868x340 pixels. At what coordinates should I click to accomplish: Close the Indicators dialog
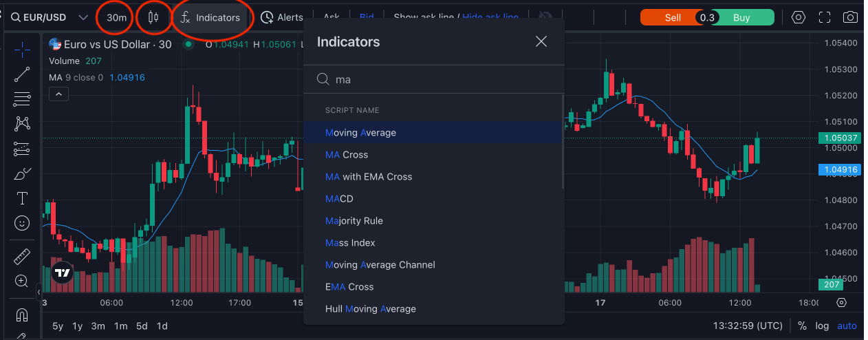coord(541,41)
